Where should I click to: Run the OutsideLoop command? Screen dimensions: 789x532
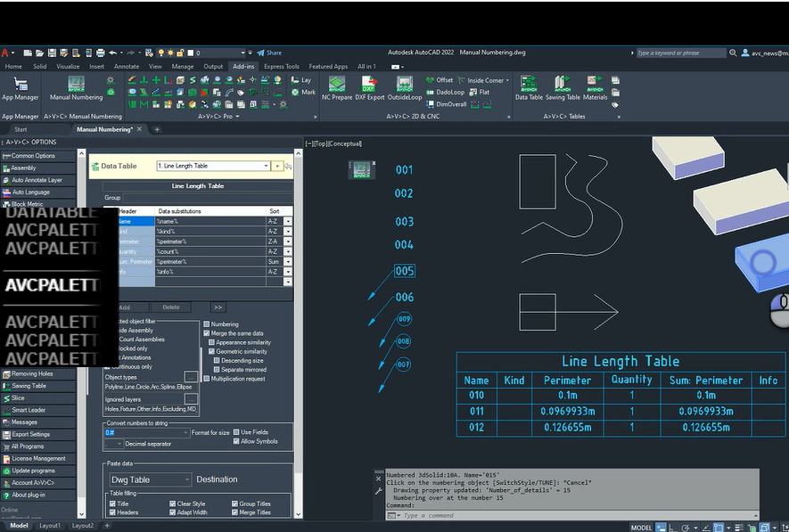[404, 85]
